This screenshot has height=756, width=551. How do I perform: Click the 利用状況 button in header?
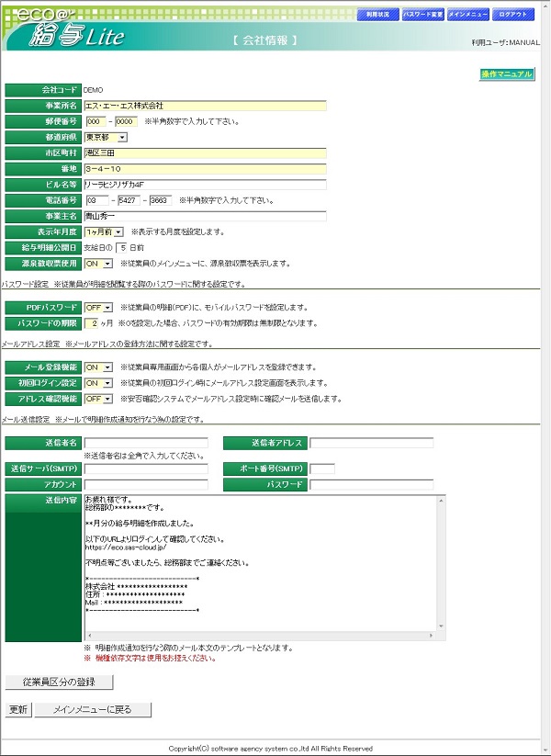coord(377,16)
